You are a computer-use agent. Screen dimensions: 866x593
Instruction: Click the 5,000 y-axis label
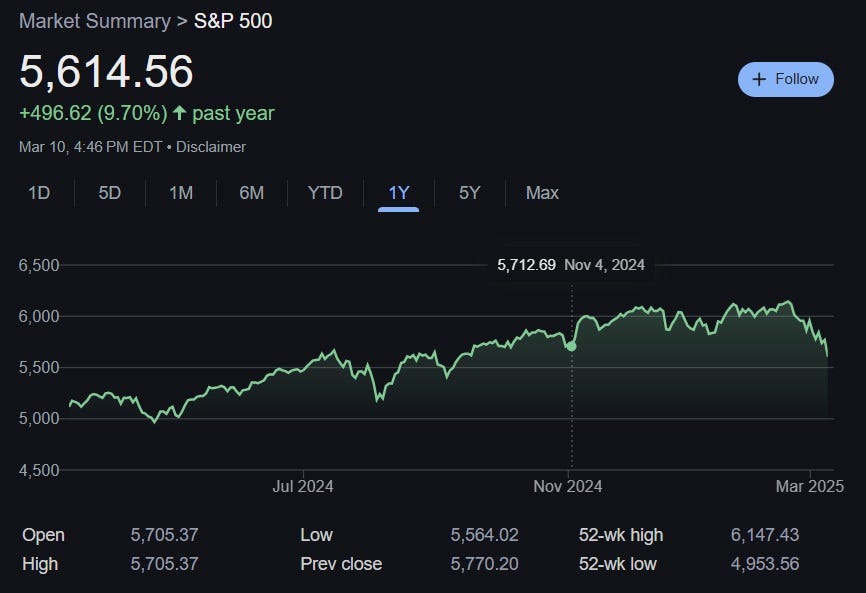39,419
